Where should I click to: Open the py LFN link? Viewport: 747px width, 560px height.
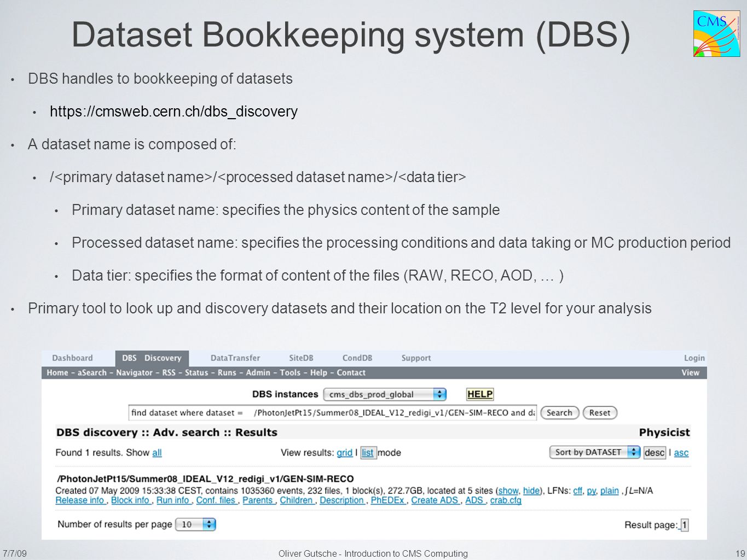[591, 491]
